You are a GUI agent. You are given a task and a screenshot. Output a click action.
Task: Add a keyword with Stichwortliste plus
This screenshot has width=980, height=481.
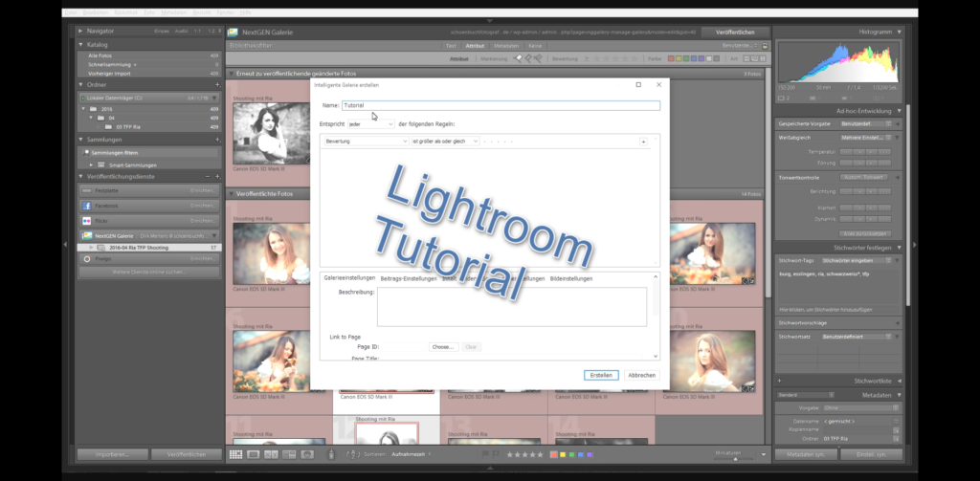[779, 381]
